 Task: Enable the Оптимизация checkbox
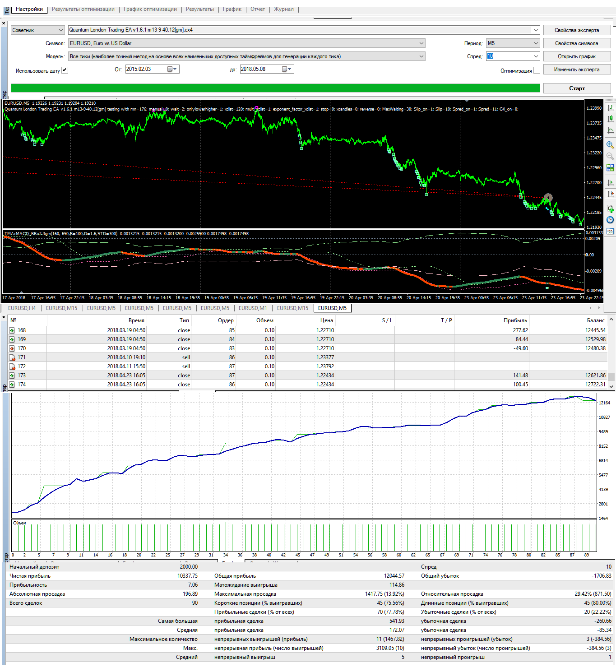coord(537,70)
